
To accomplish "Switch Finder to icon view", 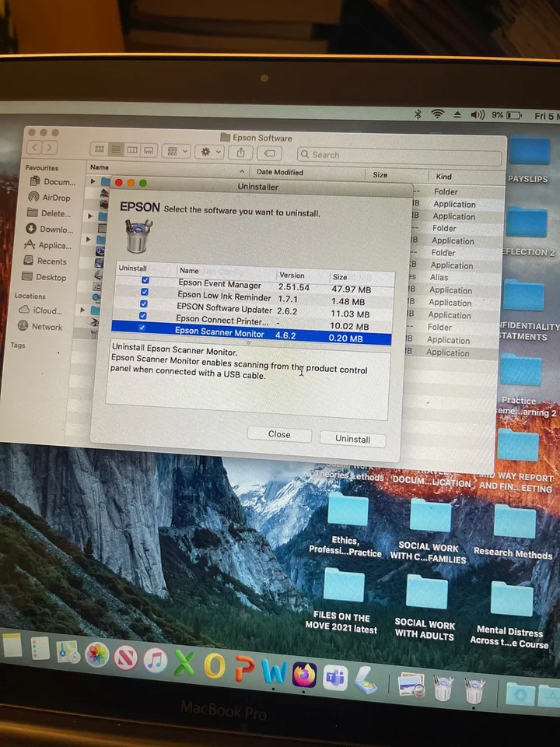I will 100,149.
